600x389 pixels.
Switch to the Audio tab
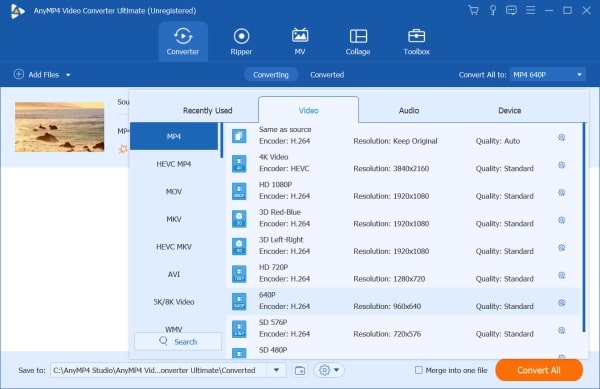409,111
